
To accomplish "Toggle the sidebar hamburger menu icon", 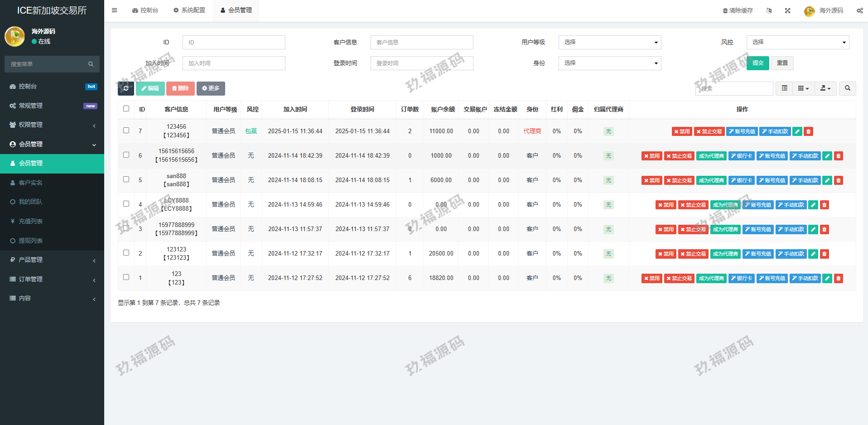I will click(115, 10).
